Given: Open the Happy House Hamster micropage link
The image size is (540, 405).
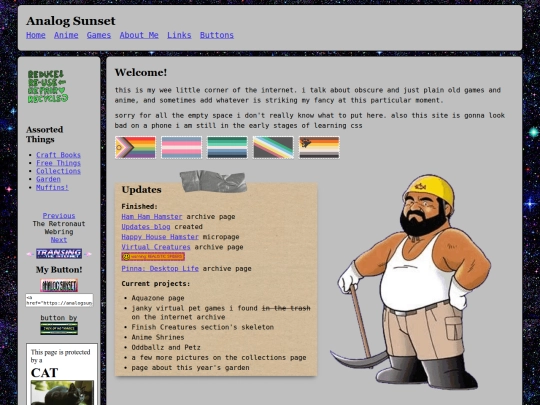Looking at the screenshot, I should coord(160,237).
